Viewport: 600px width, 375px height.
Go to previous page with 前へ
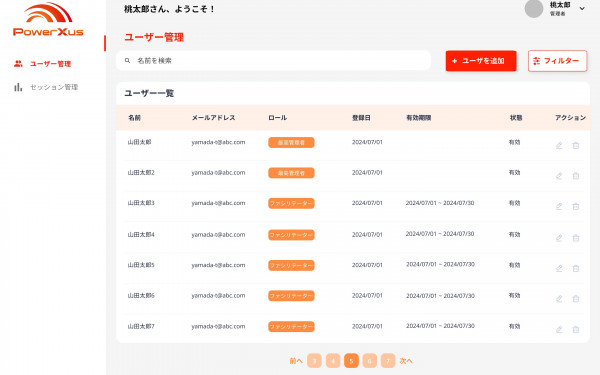(x=296, y=361)
